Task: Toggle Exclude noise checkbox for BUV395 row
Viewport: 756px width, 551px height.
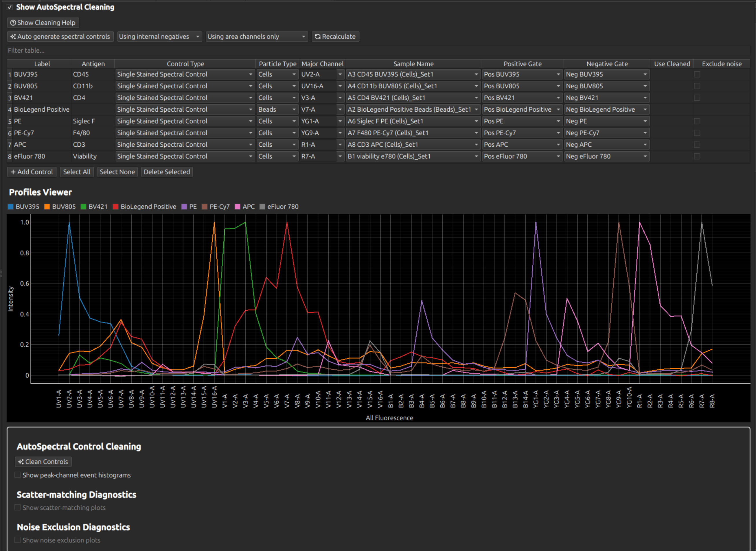Action: point(697,74)
